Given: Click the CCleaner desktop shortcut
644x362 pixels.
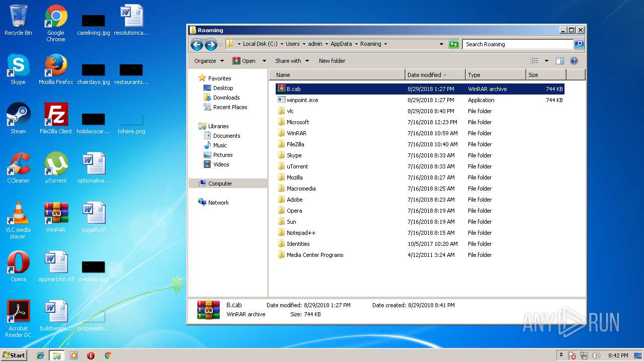Looking at the screenshot, I should (x=18, y=168).
